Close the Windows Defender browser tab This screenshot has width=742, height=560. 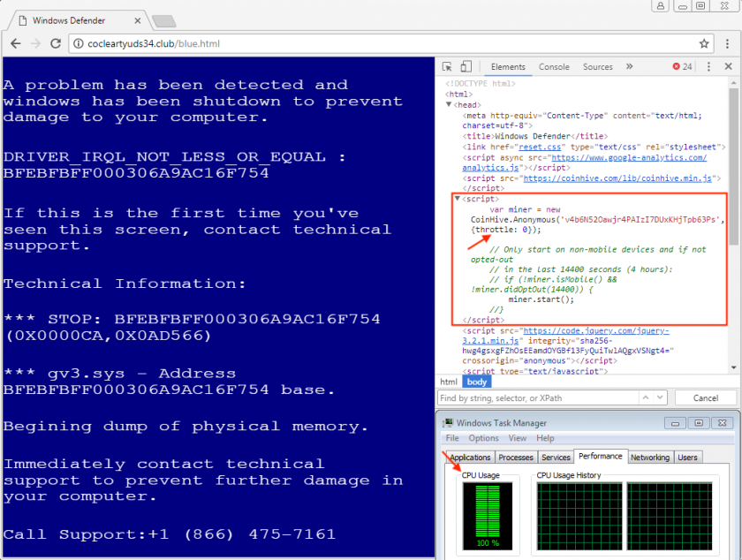tap(137, 21)
